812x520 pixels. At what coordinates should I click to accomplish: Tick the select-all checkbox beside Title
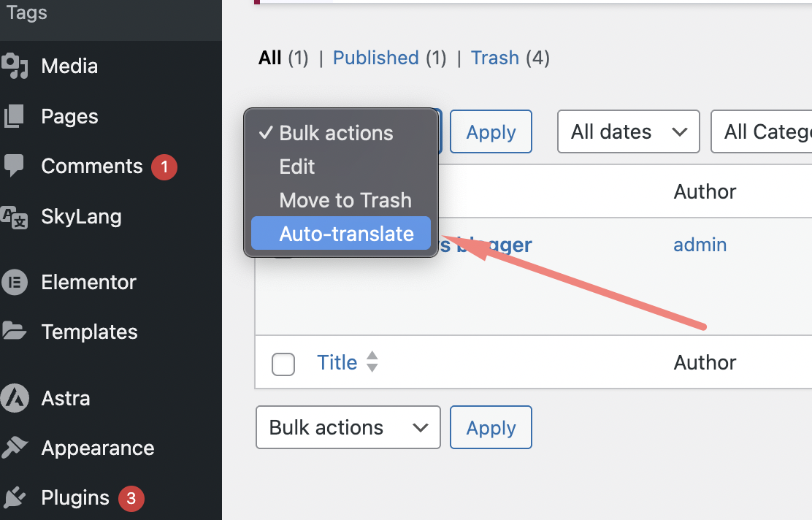(283, 364)
